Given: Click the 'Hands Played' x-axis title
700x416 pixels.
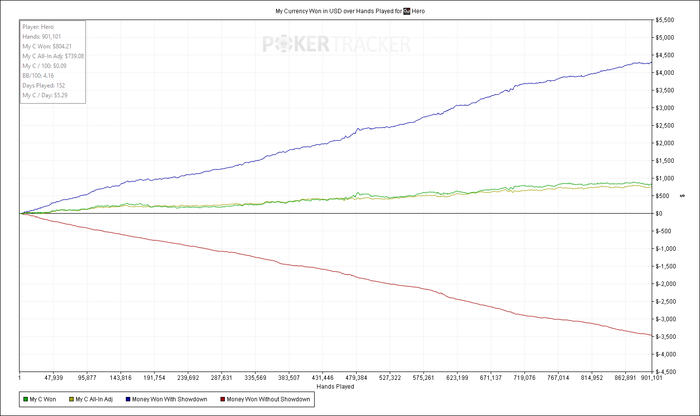Looking at the screenshot, I should [335, 387].
